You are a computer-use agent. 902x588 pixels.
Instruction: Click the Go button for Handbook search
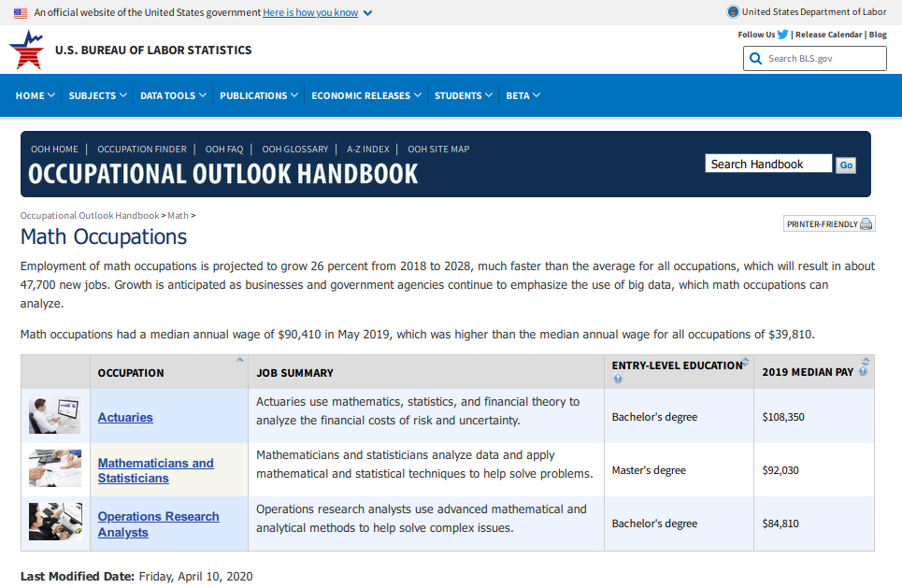click(846, 165)
